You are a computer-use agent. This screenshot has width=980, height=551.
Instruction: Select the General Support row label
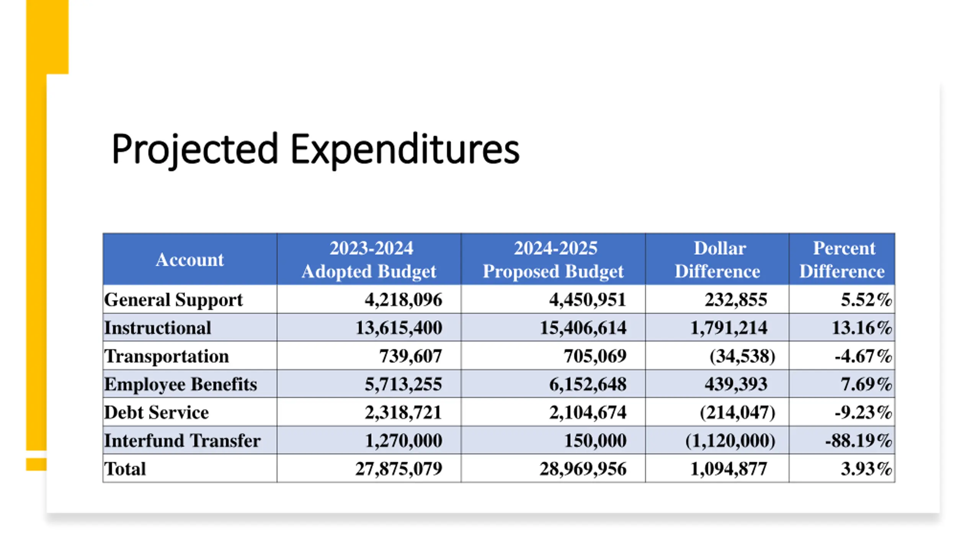173,300
